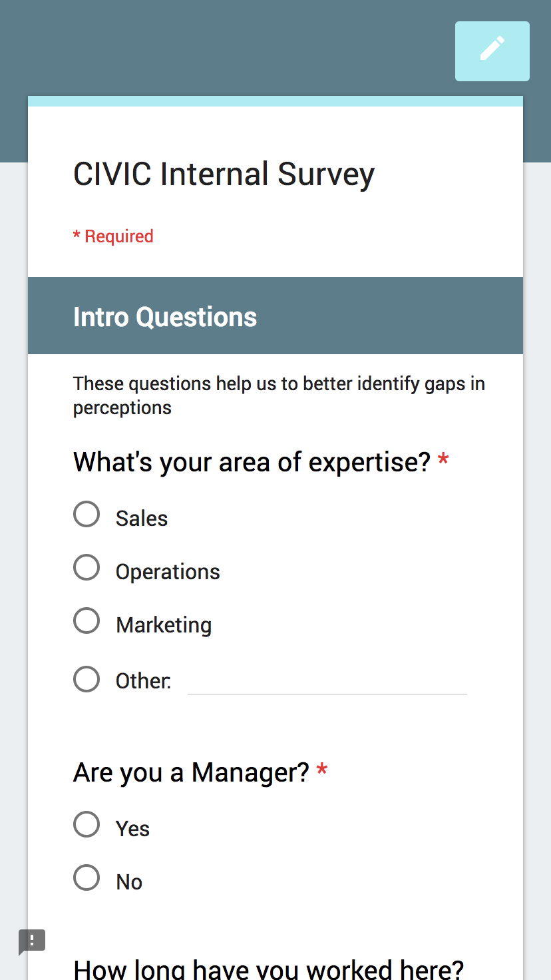This screenshot has width=551, height=980.
Task: Click the red Required notice text
Action: [x=113, y=236]
